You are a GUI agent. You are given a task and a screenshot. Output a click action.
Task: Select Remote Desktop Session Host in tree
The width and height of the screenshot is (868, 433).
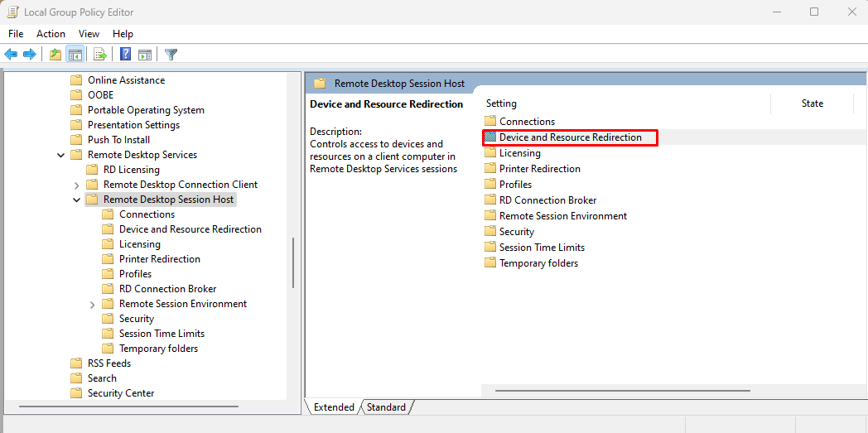pos(168,200)
